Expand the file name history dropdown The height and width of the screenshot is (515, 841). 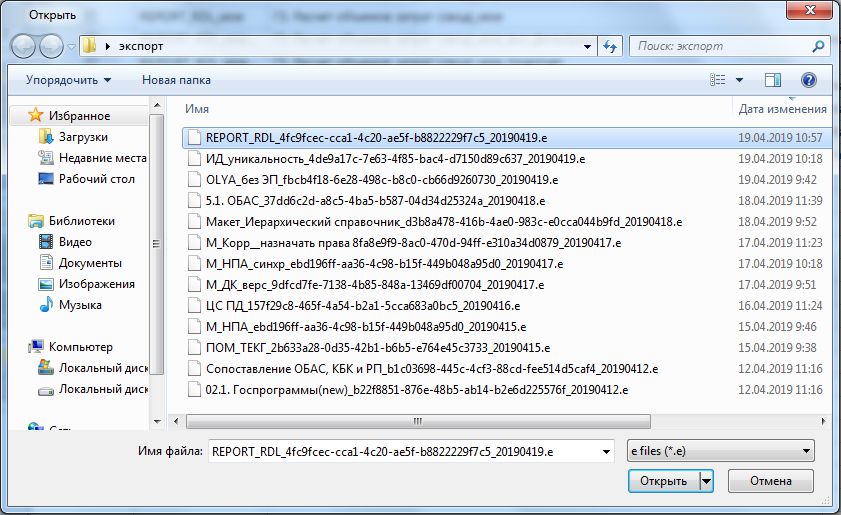tap(606, 452)
